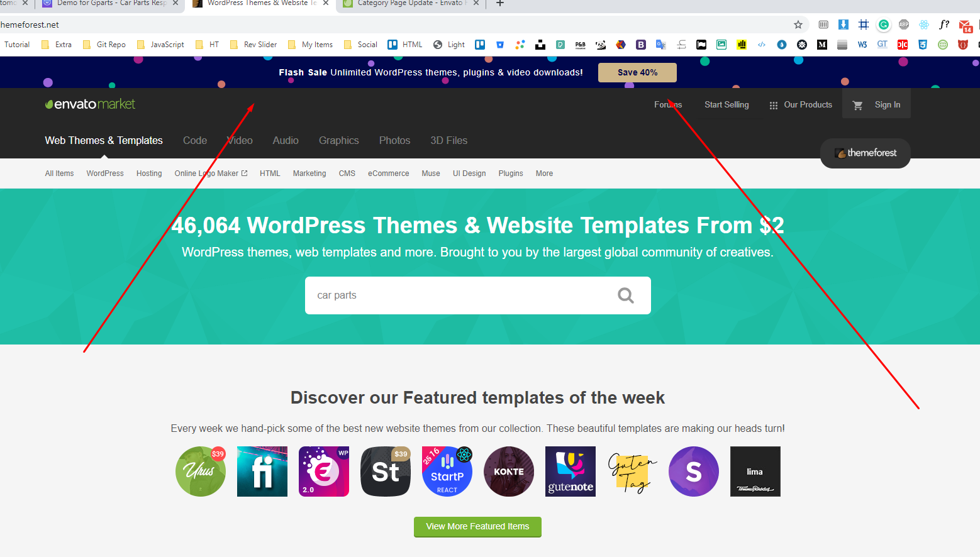980x557 pixels.
Task: Click the blue download arrow extension
Action: point(844,25)
